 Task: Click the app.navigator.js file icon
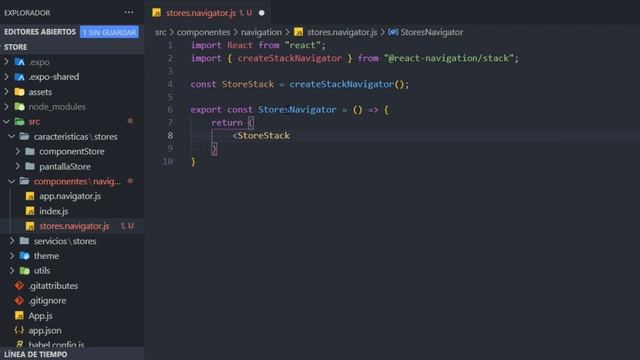coord(30,196)
